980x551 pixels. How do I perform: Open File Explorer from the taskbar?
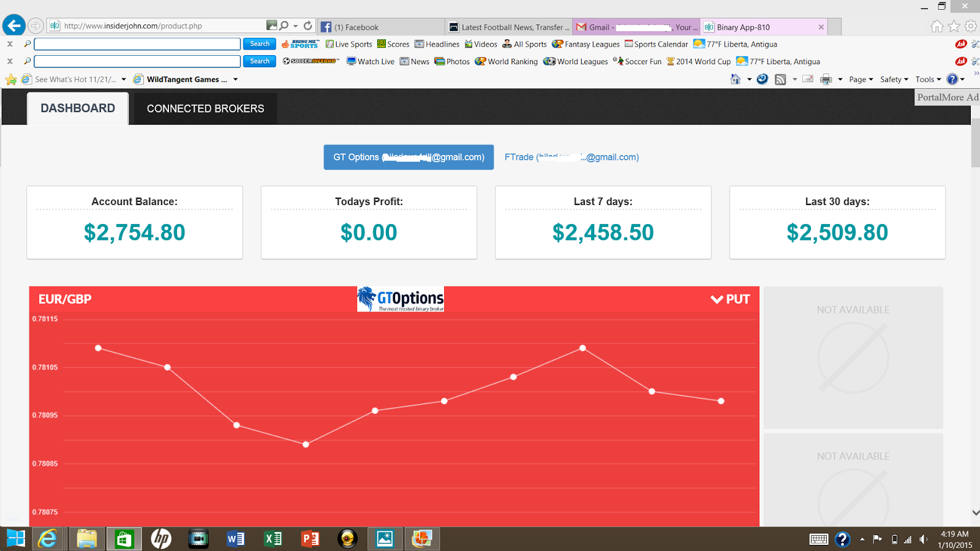pyautogui.click(x=87, y=539)
